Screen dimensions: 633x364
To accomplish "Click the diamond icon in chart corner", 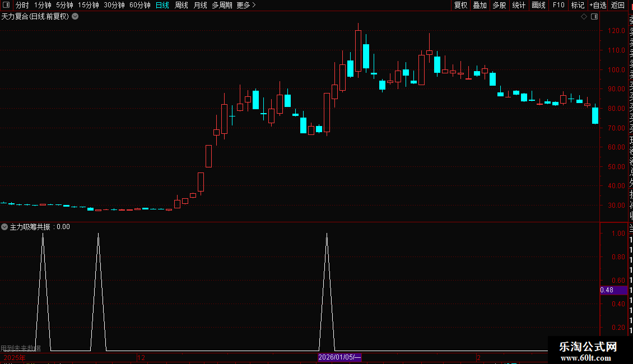I will pyautogui.click(x=584, y=17).
